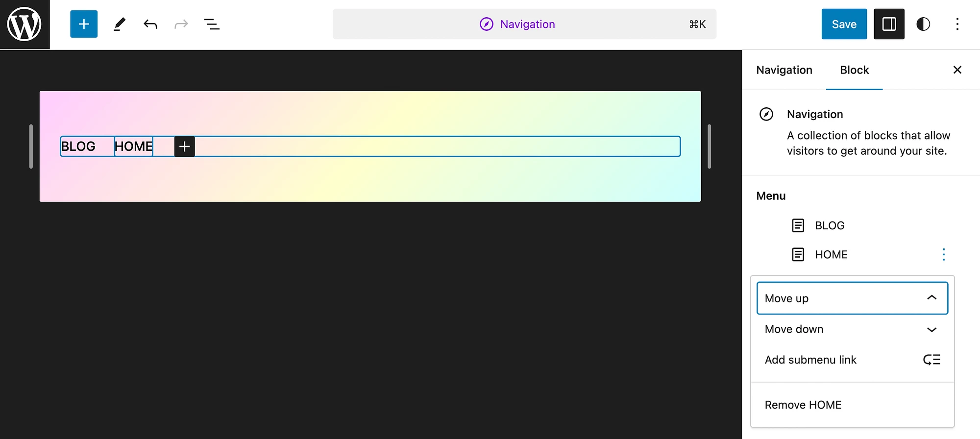Click the Menu heading text

(x=771, y=196)
